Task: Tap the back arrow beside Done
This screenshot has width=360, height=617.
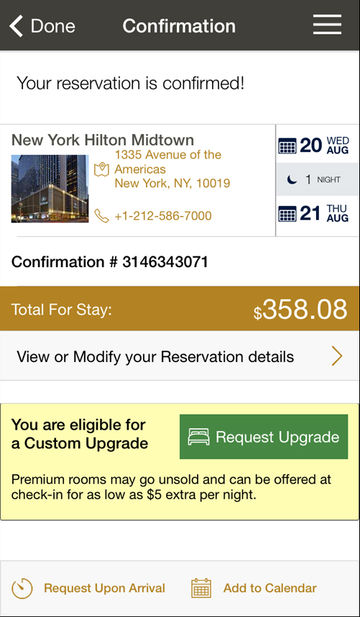Action: pyautogui.click(x=16, y=26)
